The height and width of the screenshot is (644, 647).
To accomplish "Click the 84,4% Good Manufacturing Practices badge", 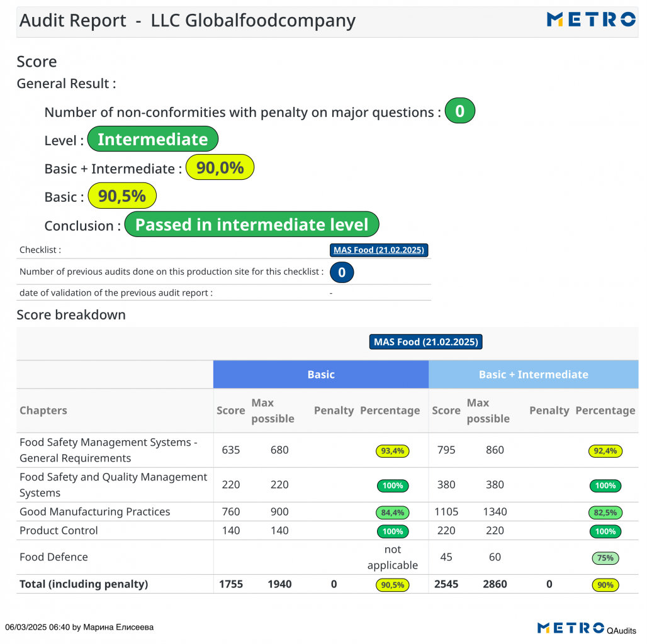I will pos(392,513).
